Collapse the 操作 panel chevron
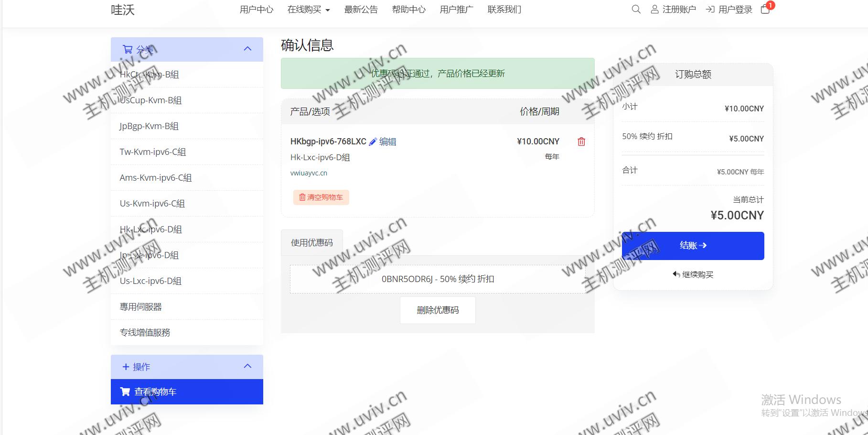This screenshot has height=435, width=868. point(247,366)
